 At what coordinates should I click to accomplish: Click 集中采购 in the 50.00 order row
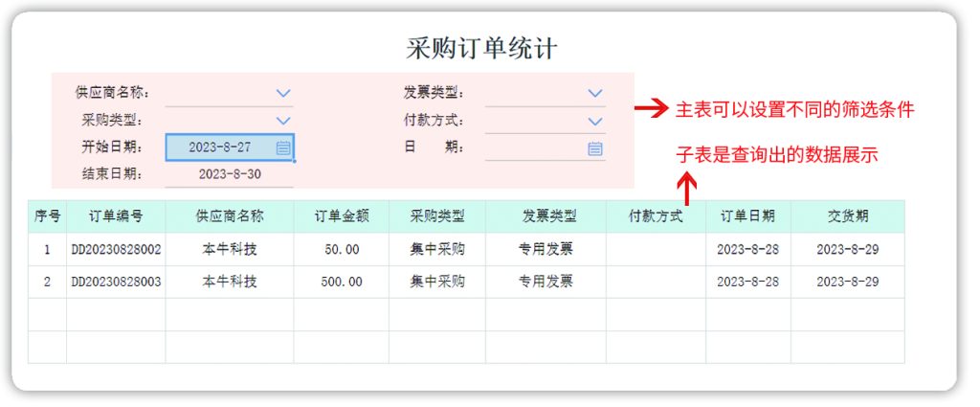[436, 249]
